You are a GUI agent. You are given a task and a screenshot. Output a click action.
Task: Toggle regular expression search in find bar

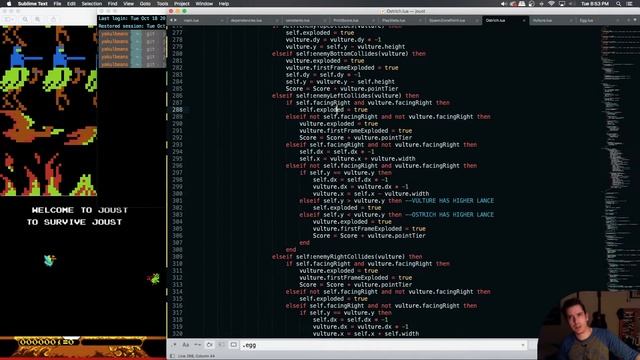click(174, 345)
